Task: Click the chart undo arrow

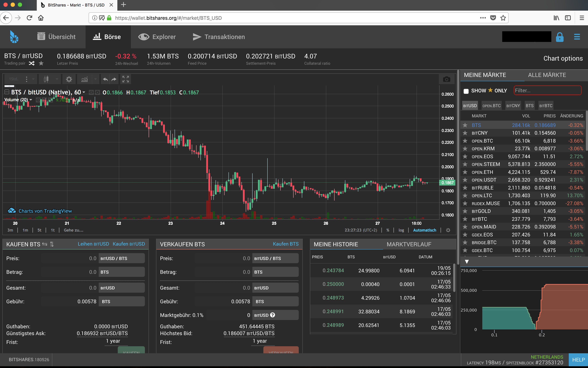Action: [x=105, y=79]
